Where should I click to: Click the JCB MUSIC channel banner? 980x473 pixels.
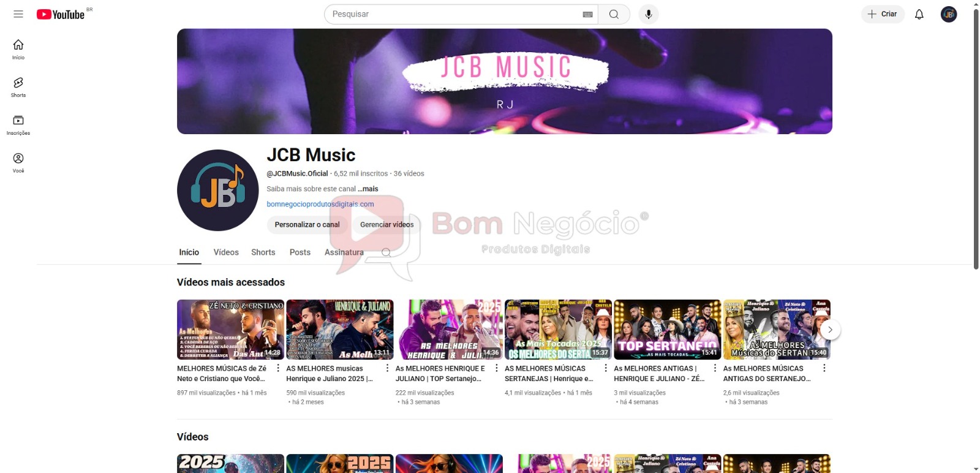coord(505,81)
